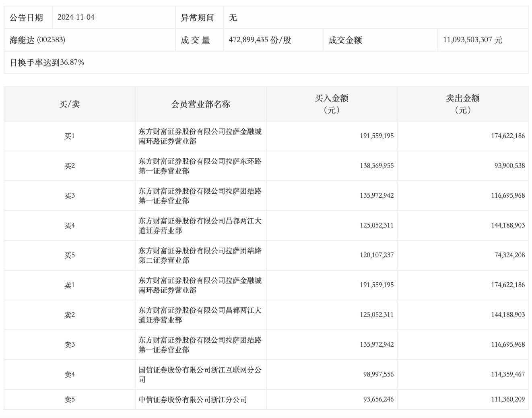Click 昌都两江大道证券营业部 name in 卖2 row
The width and height of the screenshot is (532, 418).
(200, 315)
